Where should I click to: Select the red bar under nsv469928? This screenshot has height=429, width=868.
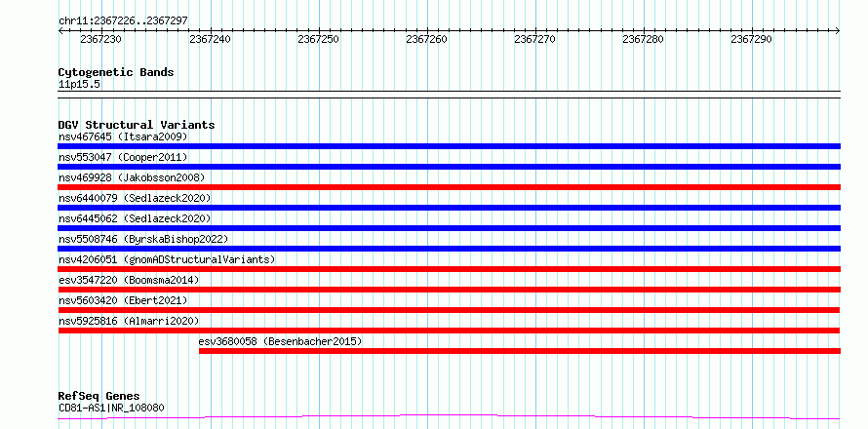click(449, 187)
